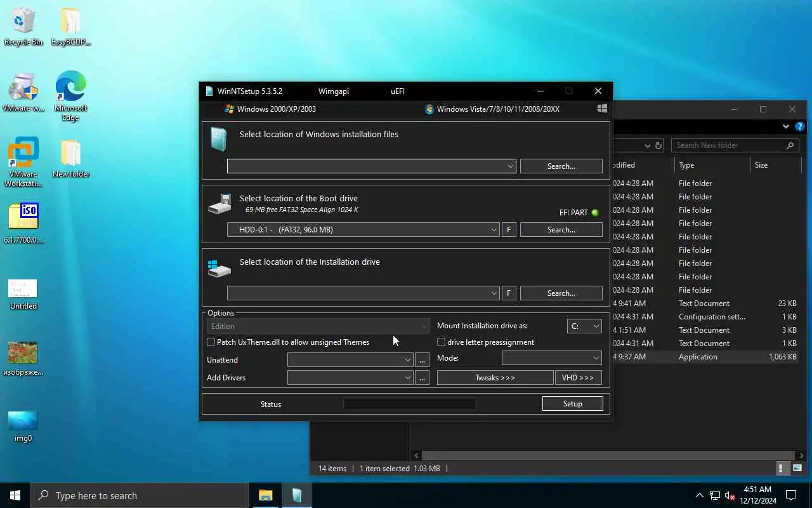Screen dimensions: 812x508
Task: Click the Status progress bar
Action: coord(409,404)
